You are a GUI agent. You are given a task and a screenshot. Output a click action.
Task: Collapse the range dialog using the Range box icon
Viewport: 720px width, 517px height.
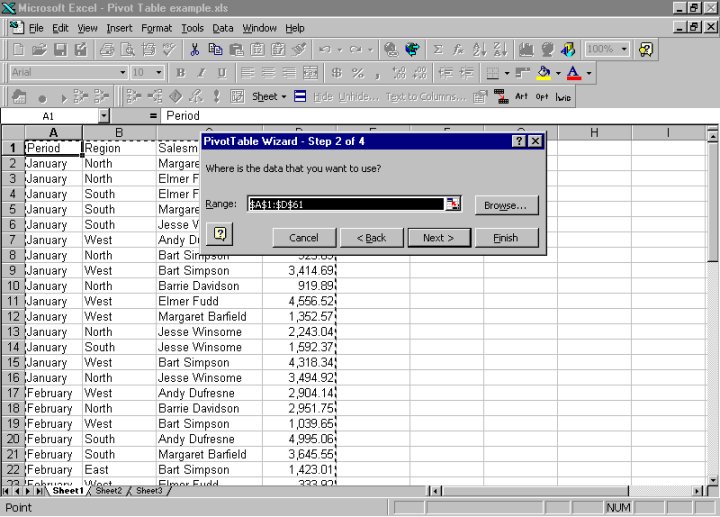click(453, 203)
